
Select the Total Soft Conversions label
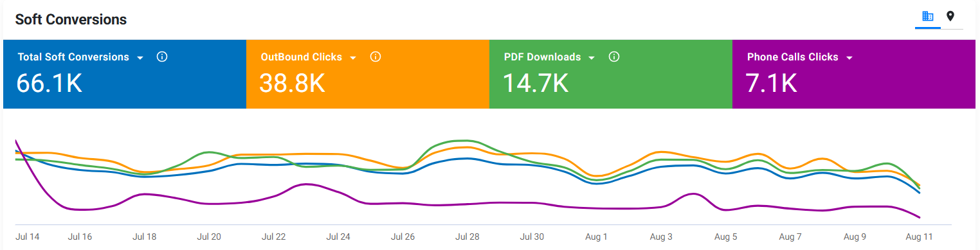click(x=73, y=57)
